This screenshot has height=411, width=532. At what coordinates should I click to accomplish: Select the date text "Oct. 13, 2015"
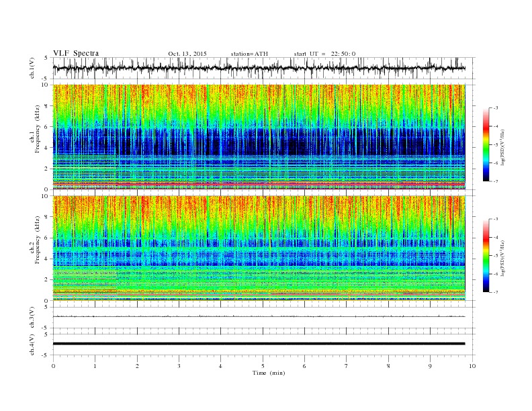187,54
